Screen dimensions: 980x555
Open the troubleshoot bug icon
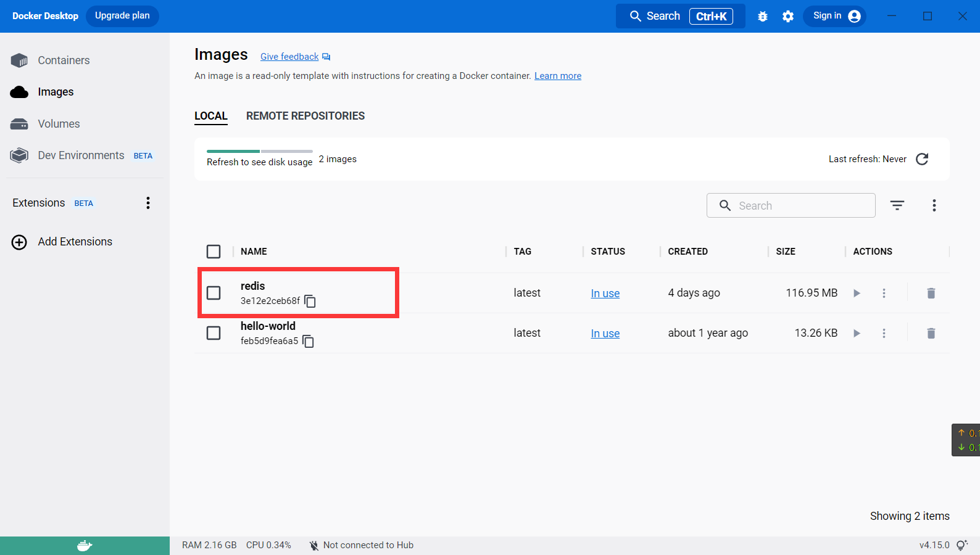763,17
